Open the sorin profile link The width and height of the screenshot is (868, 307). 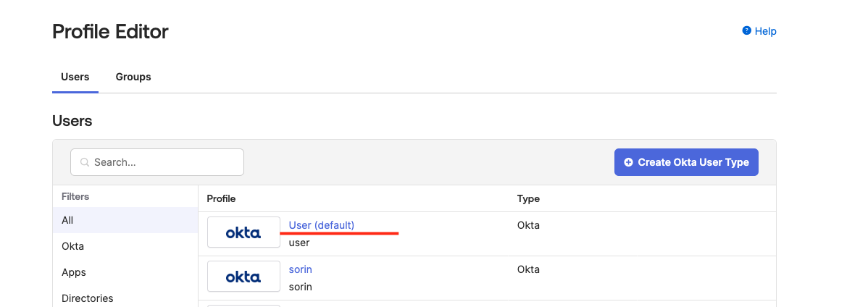(301, 269)
